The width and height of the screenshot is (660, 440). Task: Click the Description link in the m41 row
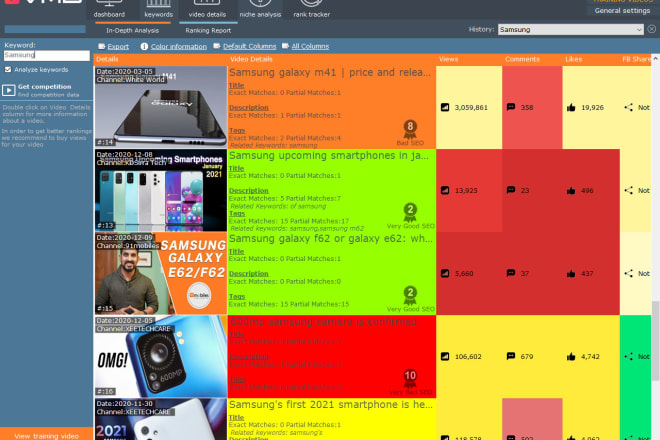coord(249,107)
